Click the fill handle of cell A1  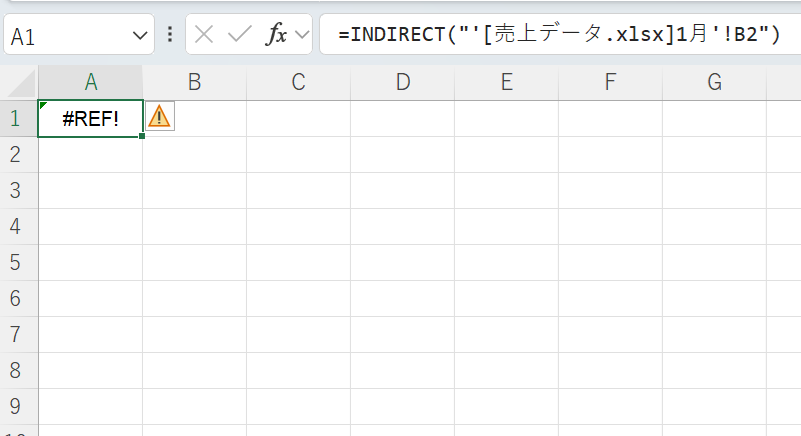pyautogui.click(x=142, y=136)
